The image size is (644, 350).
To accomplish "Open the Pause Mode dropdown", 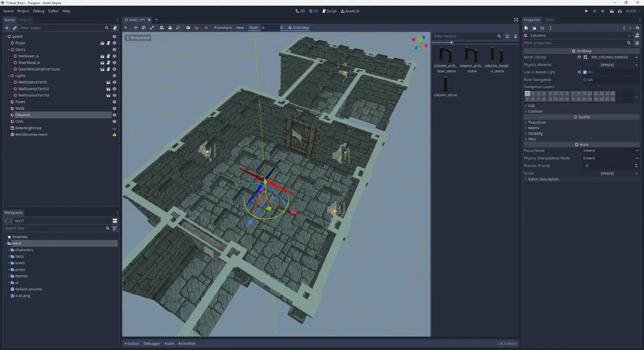I will pos(610,151).
